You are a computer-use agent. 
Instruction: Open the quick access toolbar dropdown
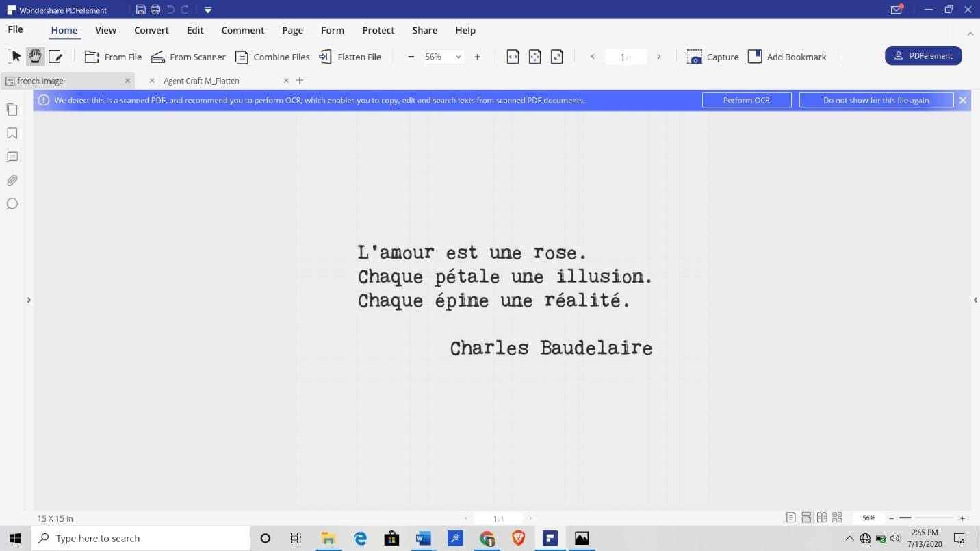208,10
